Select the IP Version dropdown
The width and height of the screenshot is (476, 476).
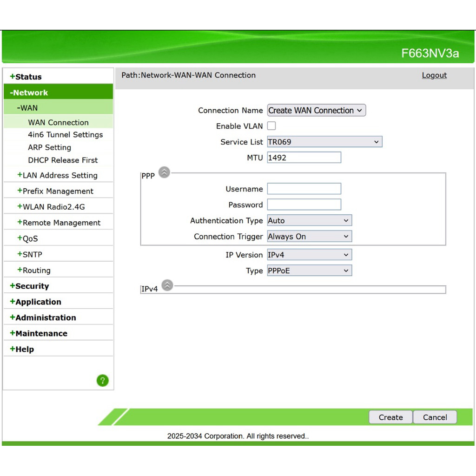309,255
